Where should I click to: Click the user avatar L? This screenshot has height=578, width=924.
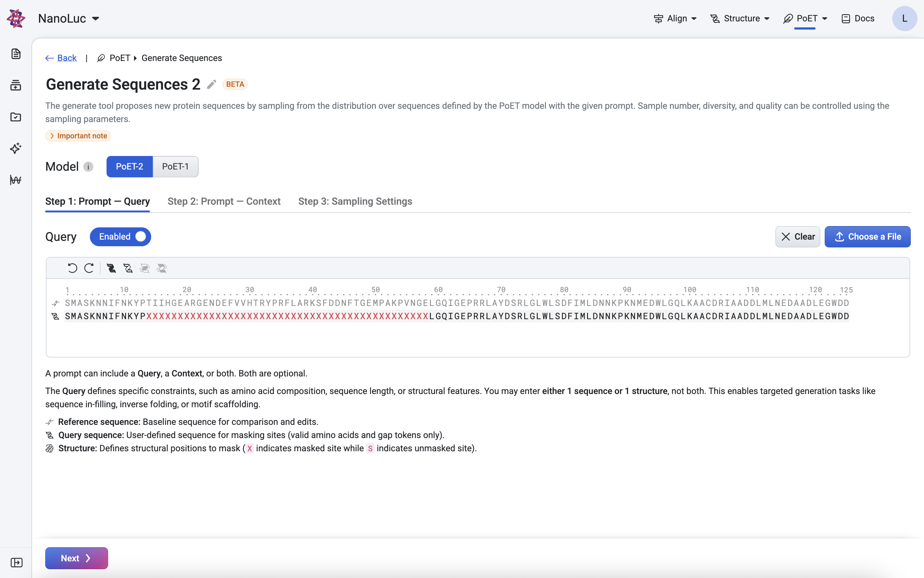pyautogui.click(x=904, y=18)
